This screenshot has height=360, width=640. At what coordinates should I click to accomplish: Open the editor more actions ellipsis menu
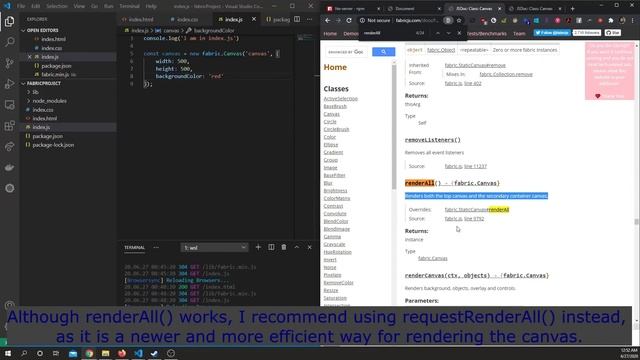(309, 19)
